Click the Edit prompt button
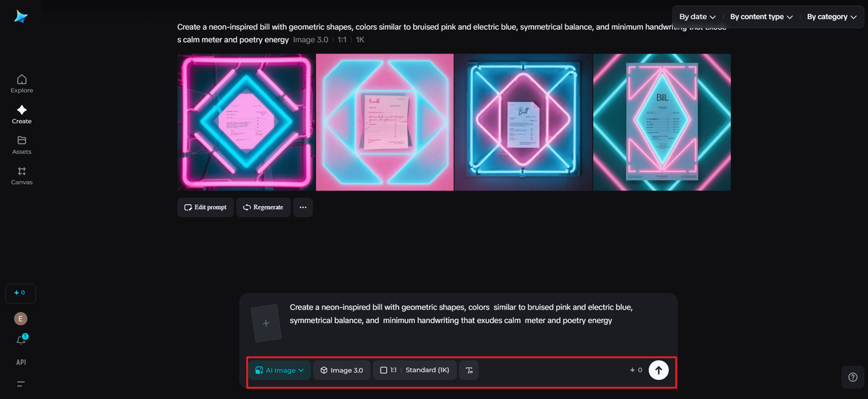This screenshot has width=868, height=399. pyautogui.click(x=205, y=207)
